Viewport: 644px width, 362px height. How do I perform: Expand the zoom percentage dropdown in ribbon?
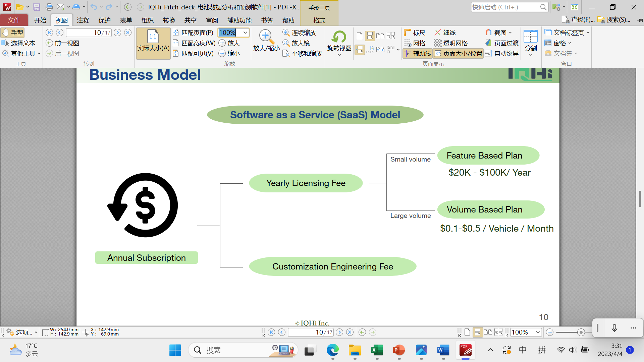(245, 33)
